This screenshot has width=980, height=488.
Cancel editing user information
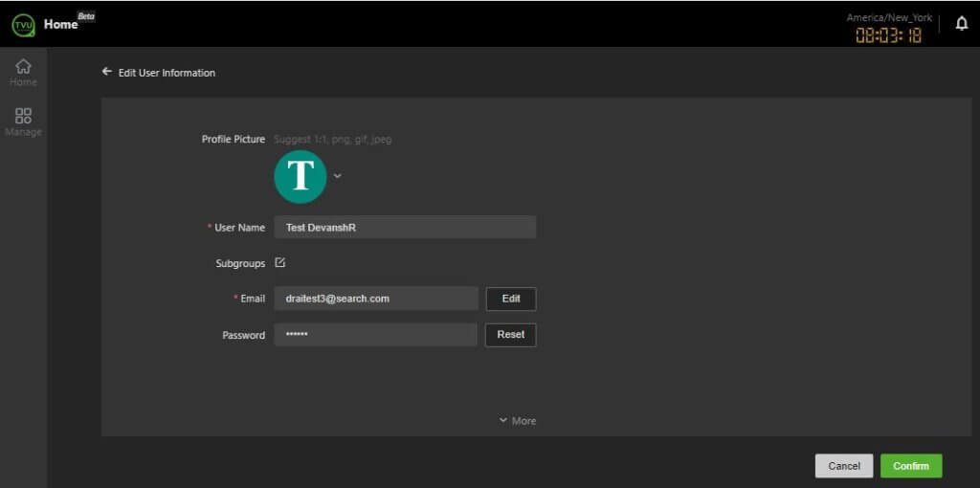(843, 466)
